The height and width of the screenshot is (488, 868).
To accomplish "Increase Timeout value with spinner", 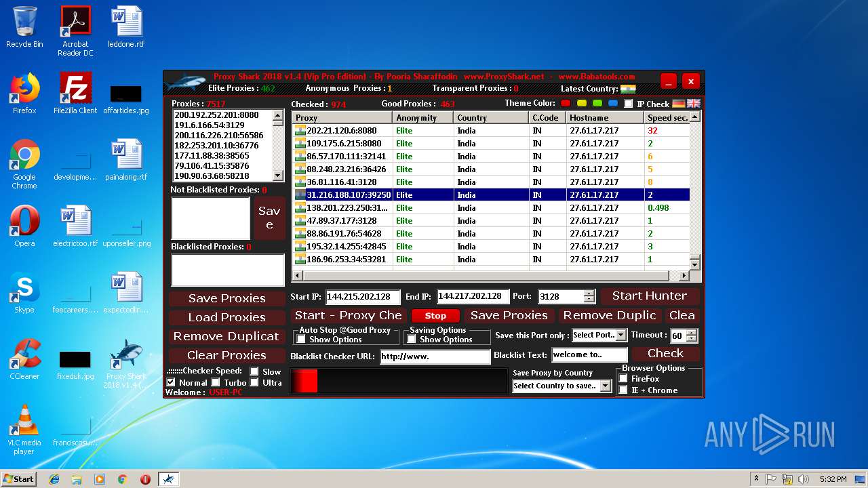I will 691,332.
